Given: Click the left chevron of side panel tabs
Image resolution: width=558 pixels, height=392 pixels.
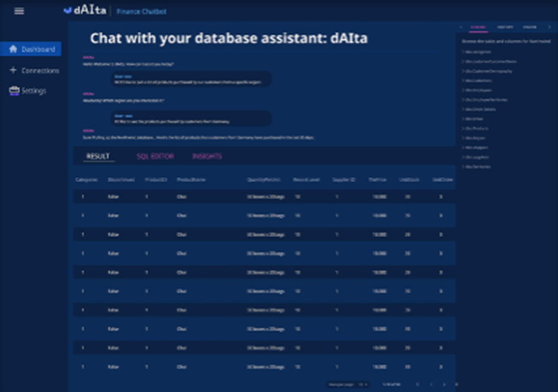Looking at the screenshot, I should [461, 27].
